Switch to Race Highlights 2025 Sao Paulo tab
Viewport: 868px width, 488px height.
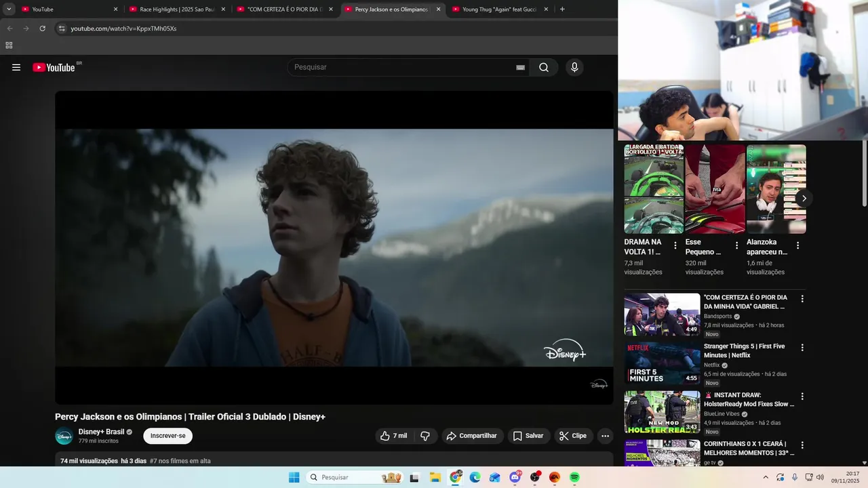(x=177, y=9)
